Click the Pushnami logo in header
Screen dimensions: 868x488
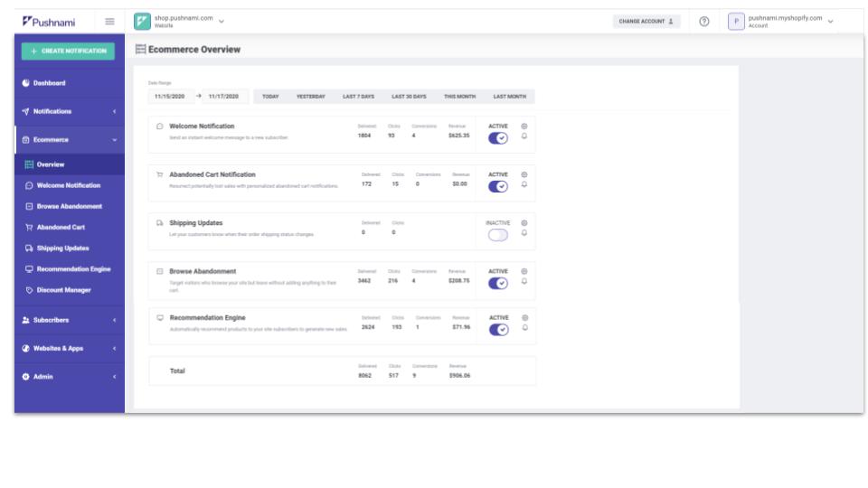click(54, 21)
